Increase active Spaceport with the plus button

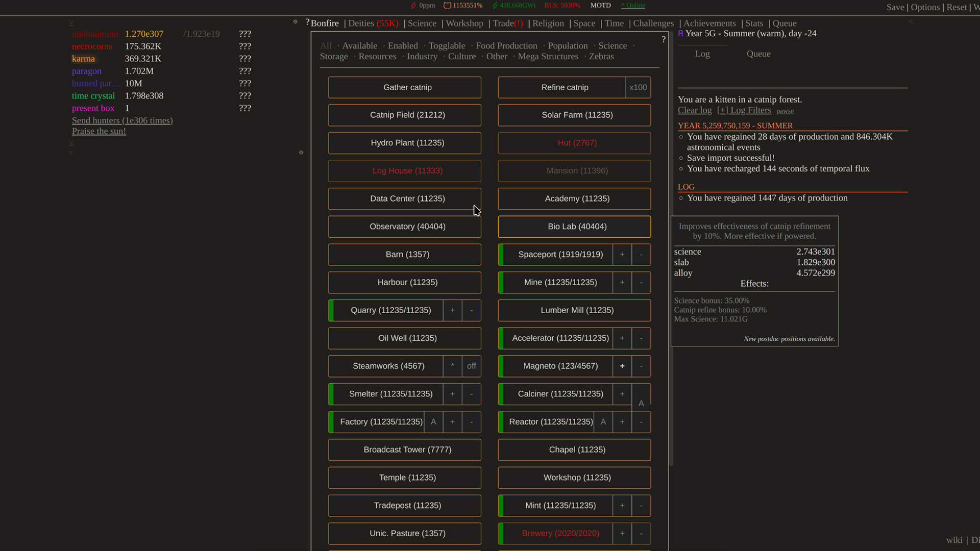click(x=622, y=255)
